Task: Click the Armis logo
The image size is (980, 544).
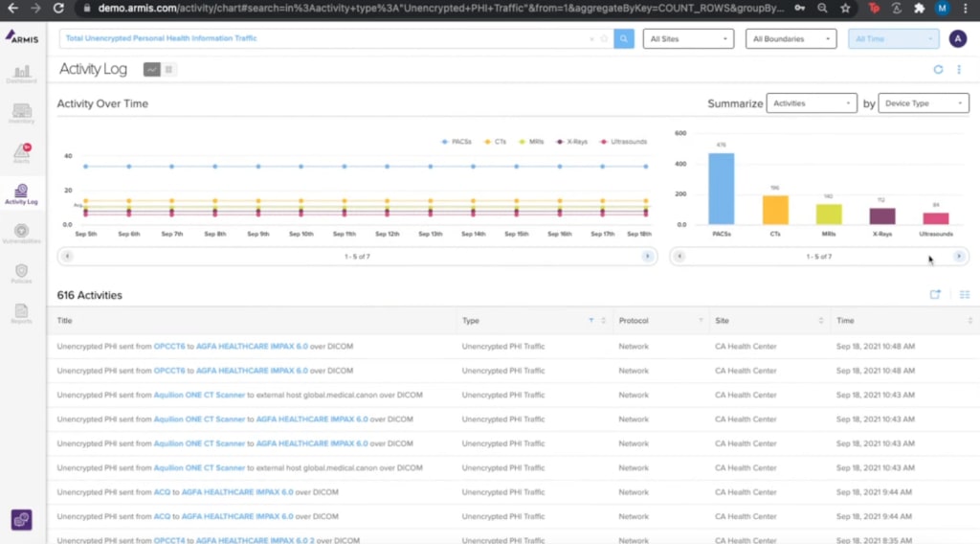Action: point(22,37)
